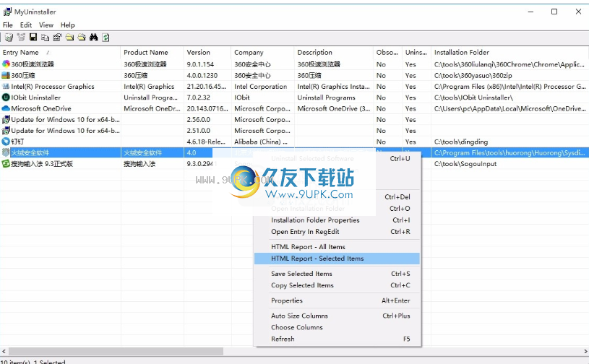The width and height of the screenshot is (589, 364).
Task: Select HTML Report - Selected Items
Action: tap(337, 259)
